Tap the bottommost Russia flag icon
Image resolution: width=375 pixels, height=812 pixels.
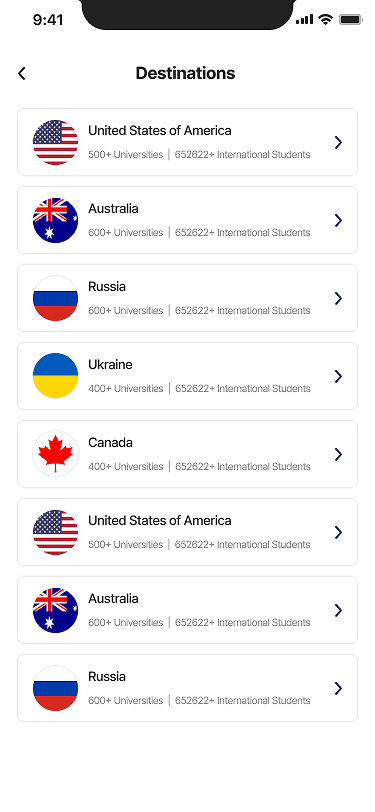[55, 688]
